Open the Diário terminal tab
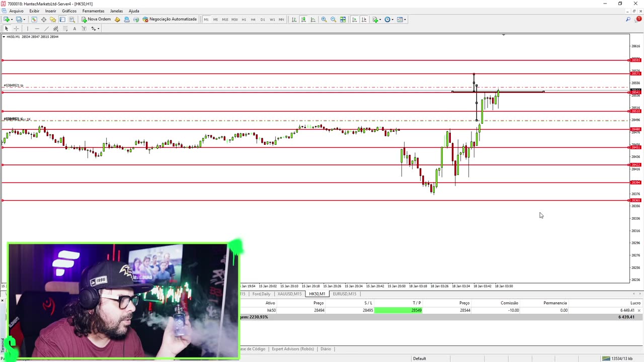 click(326, 349)
